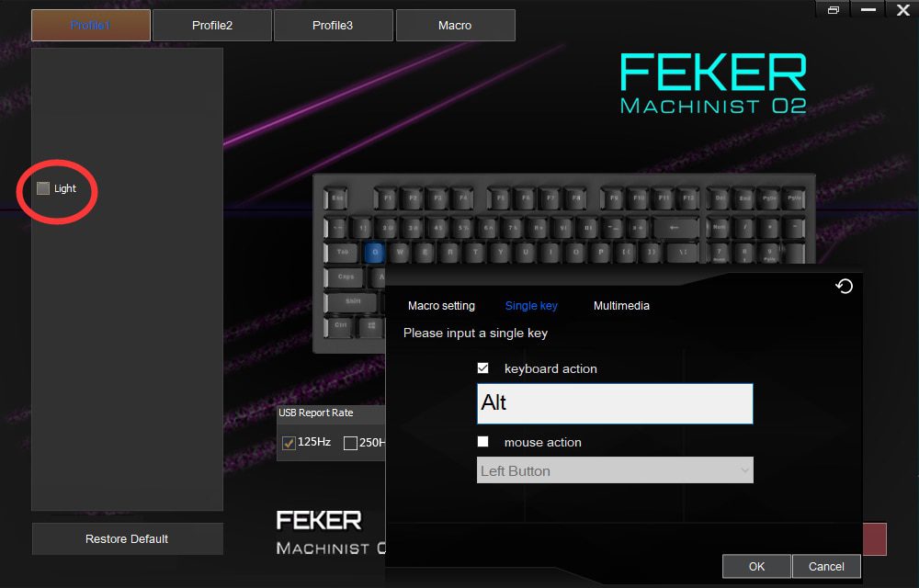Click the FEKER Machinist 02 logo
The height and width of the screenshot is (588, 919).
click(x=715, y=83)
